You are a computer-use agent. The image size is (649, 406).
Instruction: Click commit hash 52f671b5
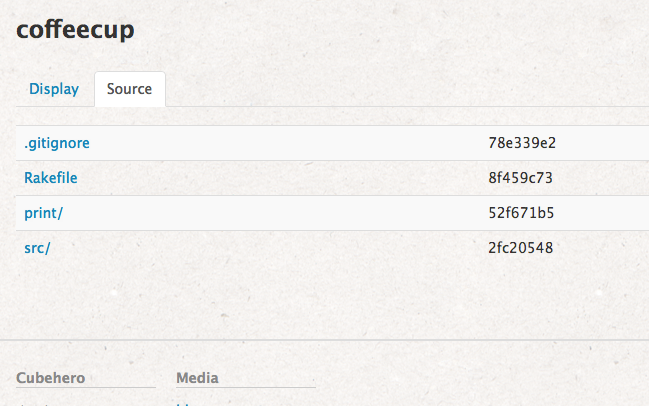521,213
